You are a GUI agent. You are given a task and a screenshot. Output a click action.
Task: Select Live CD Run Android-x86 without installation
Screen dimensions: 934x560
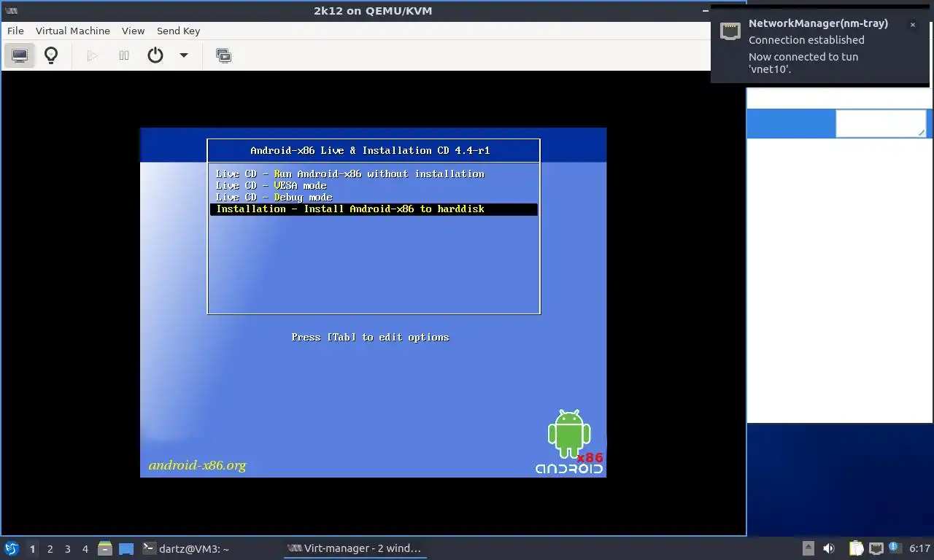tap(373, 174)
